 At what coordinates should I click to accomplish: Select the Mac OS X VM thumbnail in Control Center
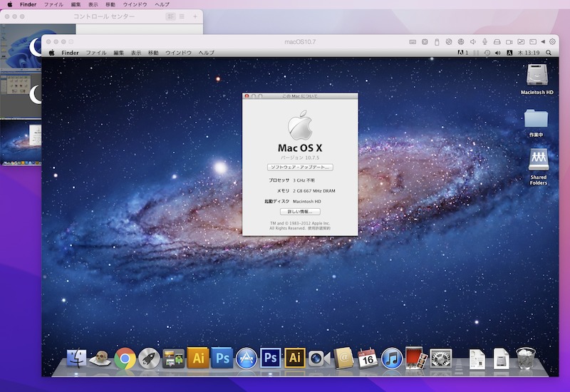(x=20, y=143)
